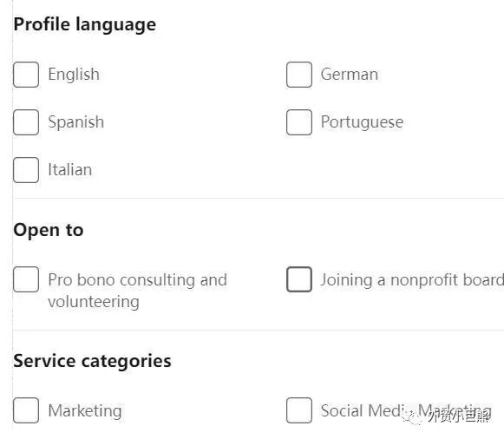The image size is (504, 439).
Task: Click the Portuguese label text
Action: (x=362, y=122)
